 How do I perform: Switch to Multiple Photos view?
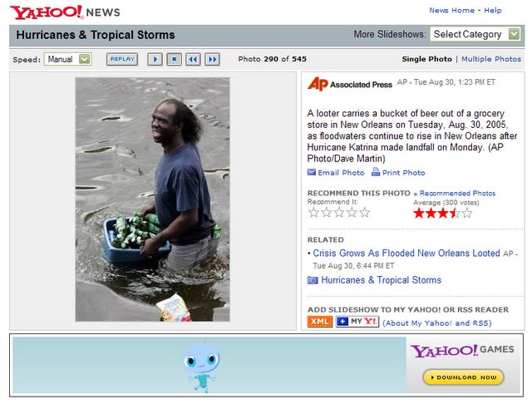click(491, 59)
